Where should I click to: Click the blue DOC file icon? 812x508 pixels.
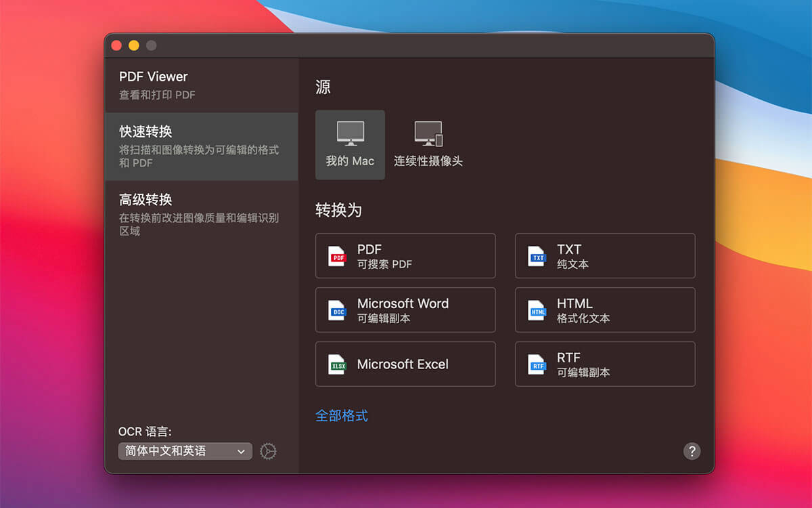pyautogui.click(x=338, y=310)
